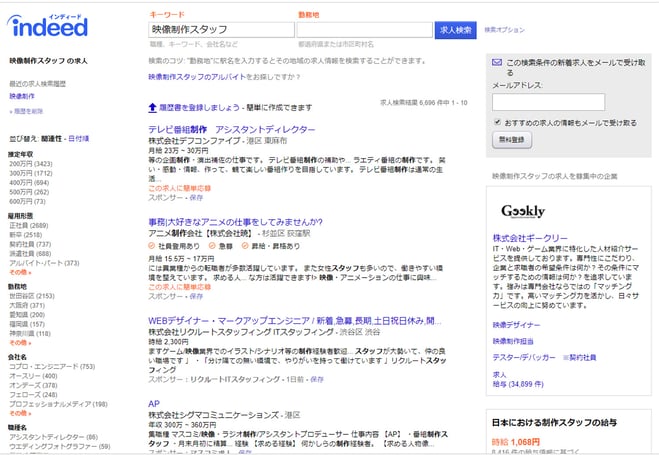Image resolution: width=659 pixels, height=455 pixels.
Task: Focus the 勤務地 location field
Action: [x=364, y=30]
